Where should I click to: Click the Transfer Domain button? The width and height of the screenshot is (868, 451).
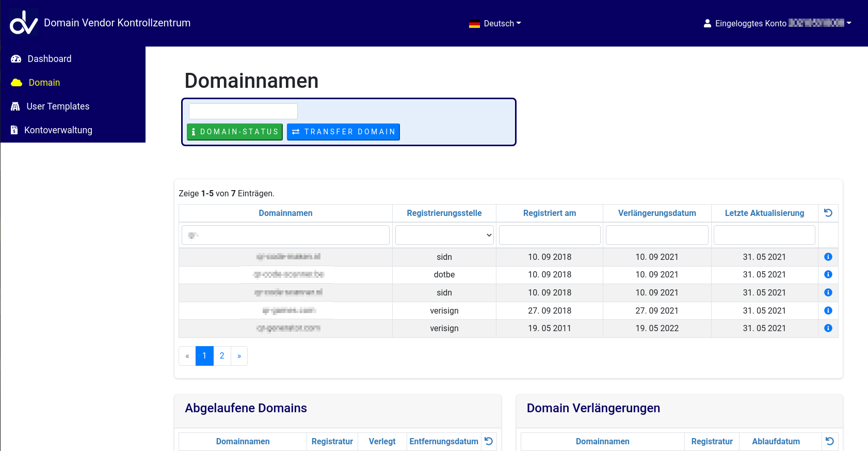343,132
